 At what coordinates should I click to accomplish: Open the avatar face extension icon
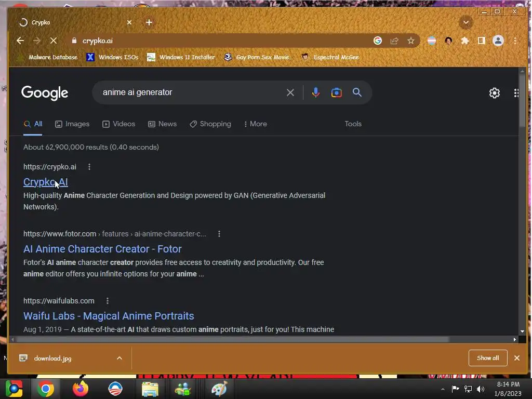click(x=448, y=41)
